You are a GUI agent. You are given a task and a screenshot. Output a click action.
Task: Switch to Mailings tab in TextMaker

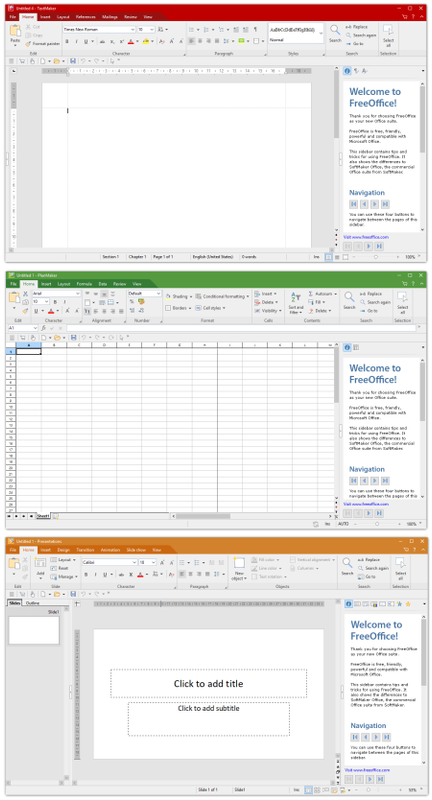[x=110, y=17]
